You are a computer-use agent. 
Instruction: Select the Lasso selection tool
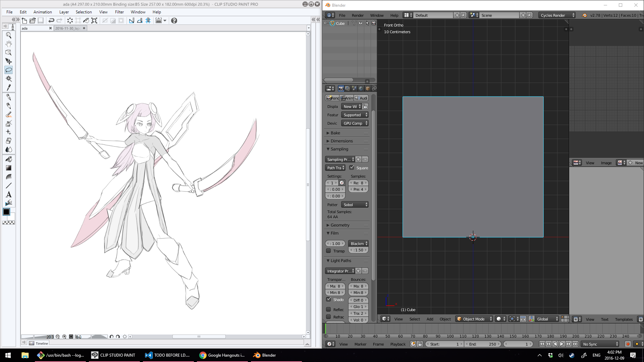pos(9,70)
